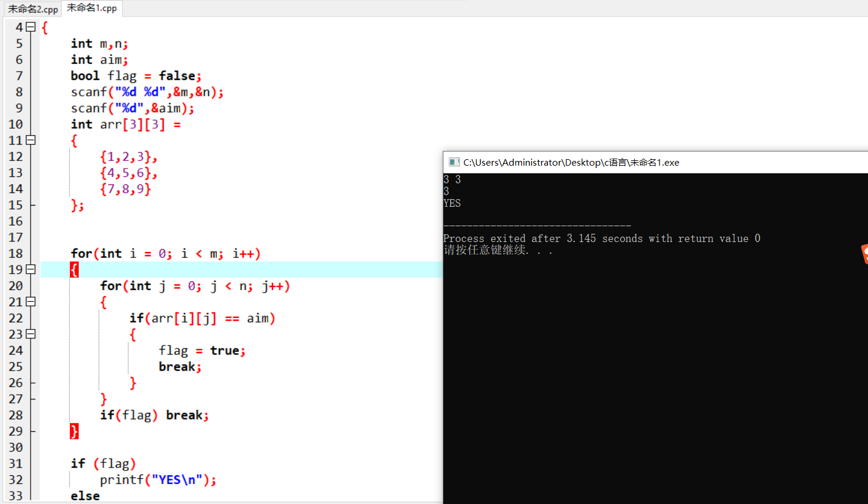Click 'Process exited after 3.145 seconds' message

(x=602, y=238)
